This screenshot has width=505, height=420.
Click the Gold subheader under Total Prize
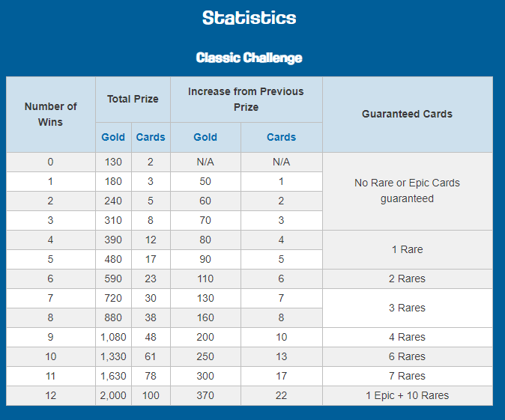point(113,137)
